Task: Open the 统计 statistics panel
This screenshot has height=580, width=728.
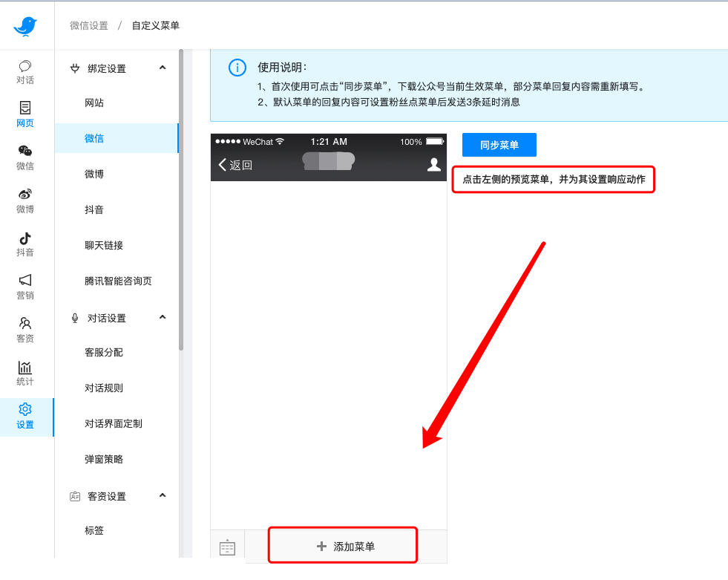Action: point(25,373)
